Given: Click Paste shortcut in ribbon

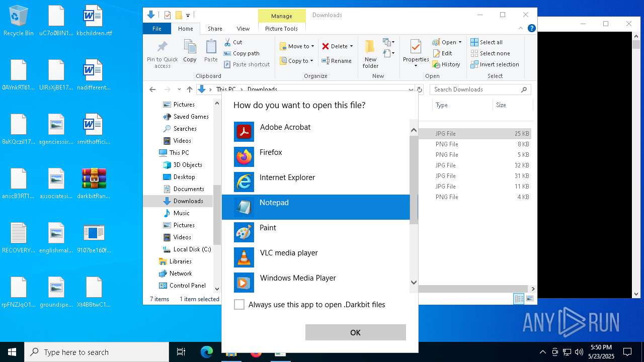Looking at the screenshot, I should click(x=247, y=64).
